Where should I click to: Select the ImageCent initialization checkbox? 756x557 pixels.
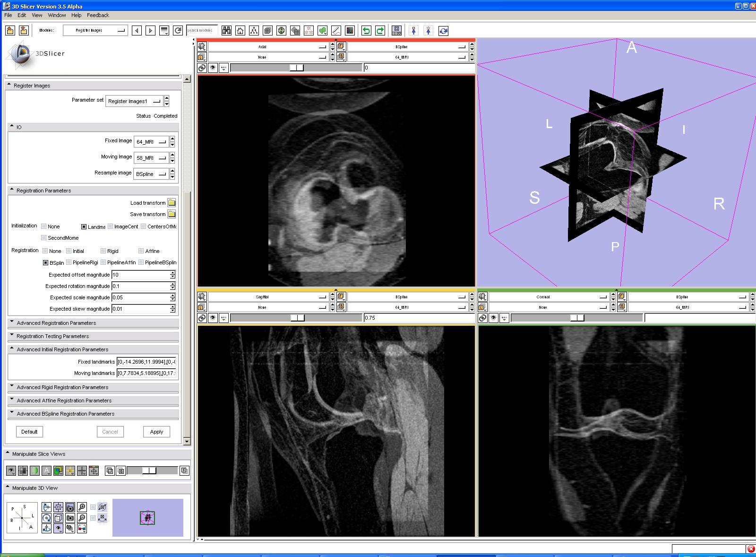tap(110, 226)
